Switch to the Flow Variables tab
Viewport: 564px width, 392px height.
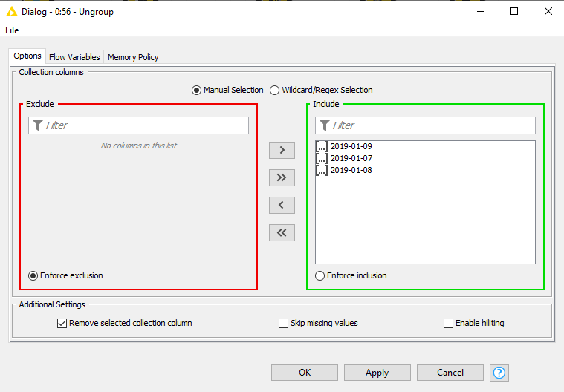point(74,57)
